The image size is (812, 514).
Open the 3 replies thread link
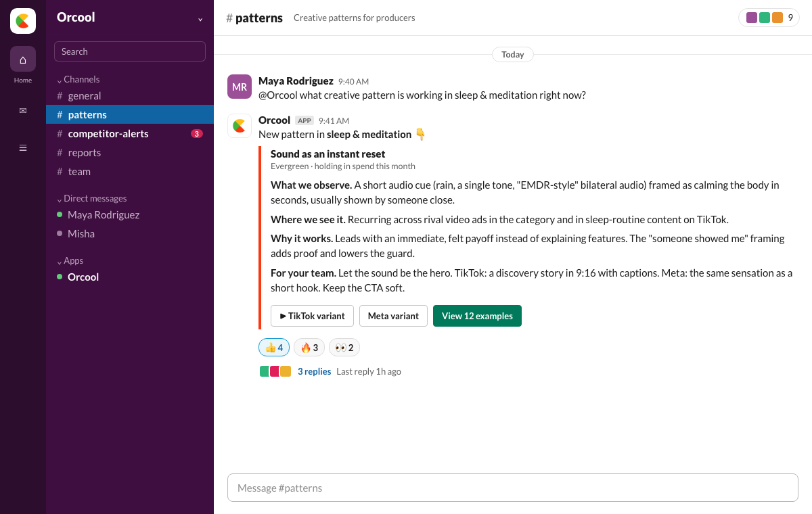315,371
